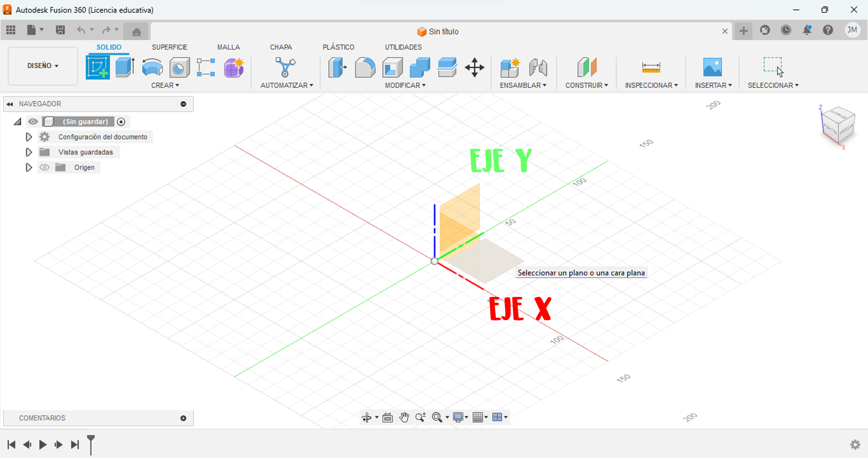
Task: Toggle visibility eye of unsaved component
Action: pos(33,121)
